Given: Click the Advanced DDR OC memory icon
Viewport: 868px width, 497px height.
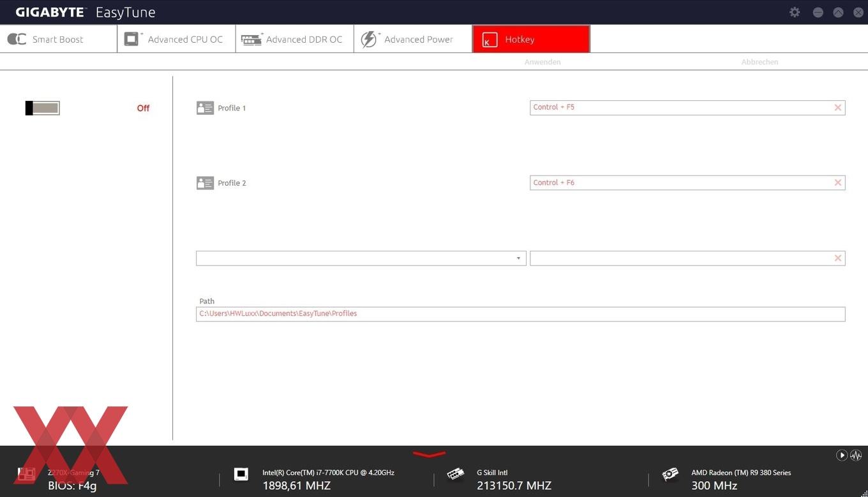Looking at the screenshot, I should (x=252, y=39).
